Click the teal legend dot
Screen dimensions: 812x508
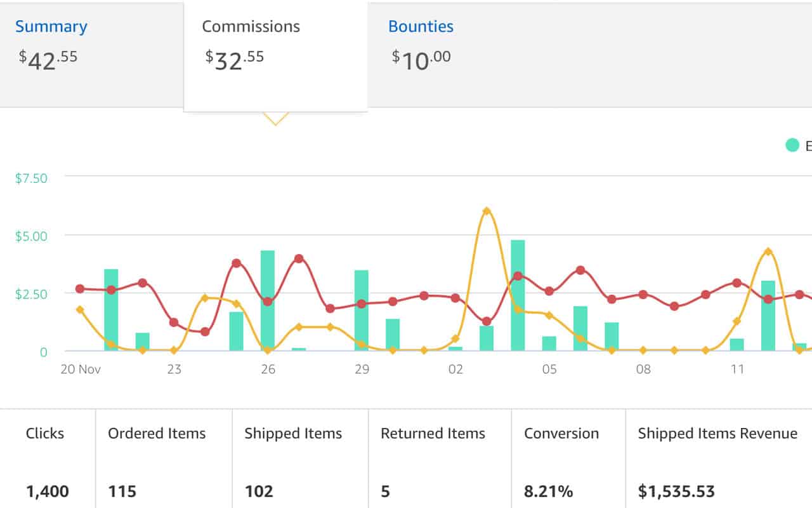point(791,145)
